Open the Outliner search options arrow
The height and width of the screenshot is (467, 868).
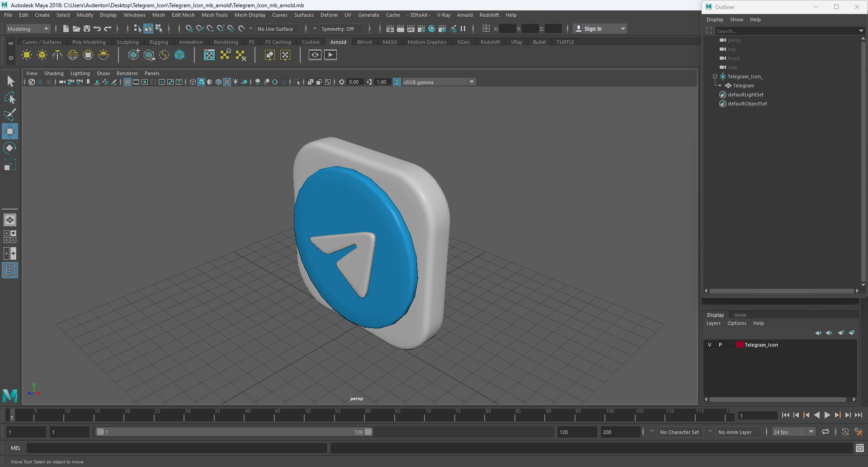point(861,31)
